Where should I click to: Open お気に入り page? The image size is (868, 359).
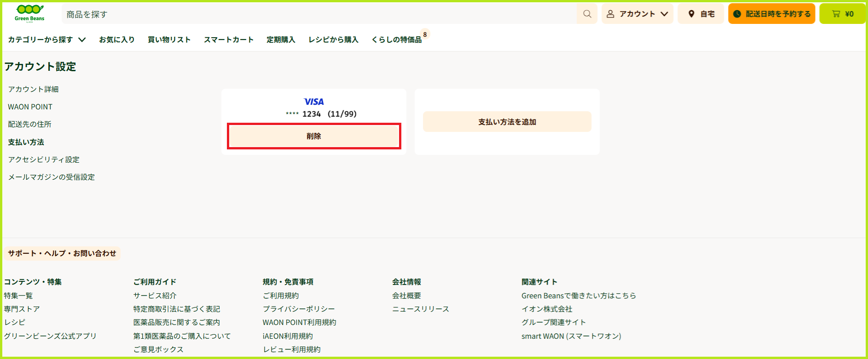(117, 40)
